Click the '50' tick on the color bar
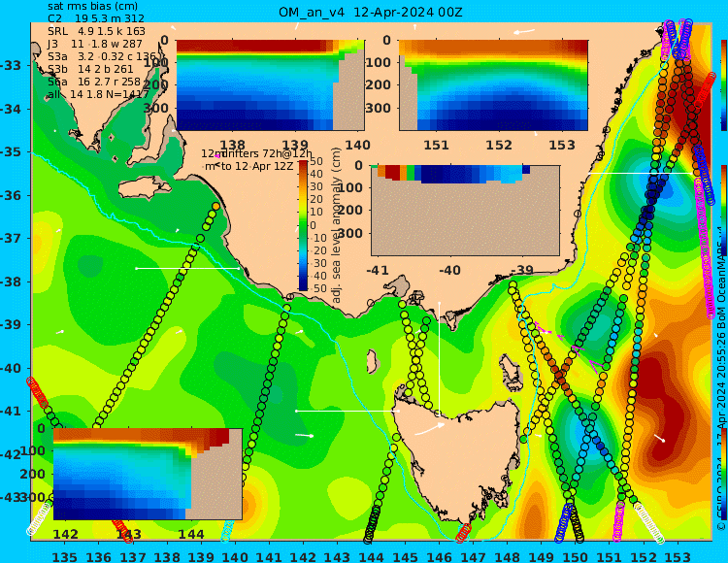 316,162
